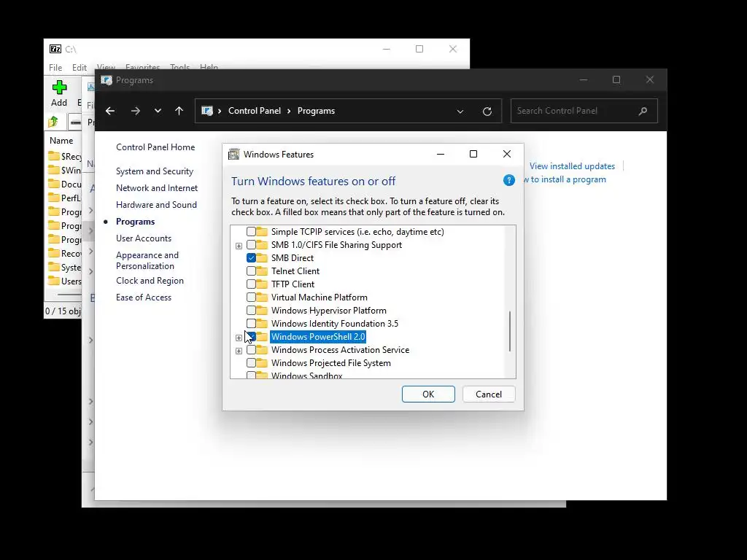Viewport: 747px width, 560px height.
Task: Click chevron after Control Panel breadcrumb
Action: click(289, 111)
